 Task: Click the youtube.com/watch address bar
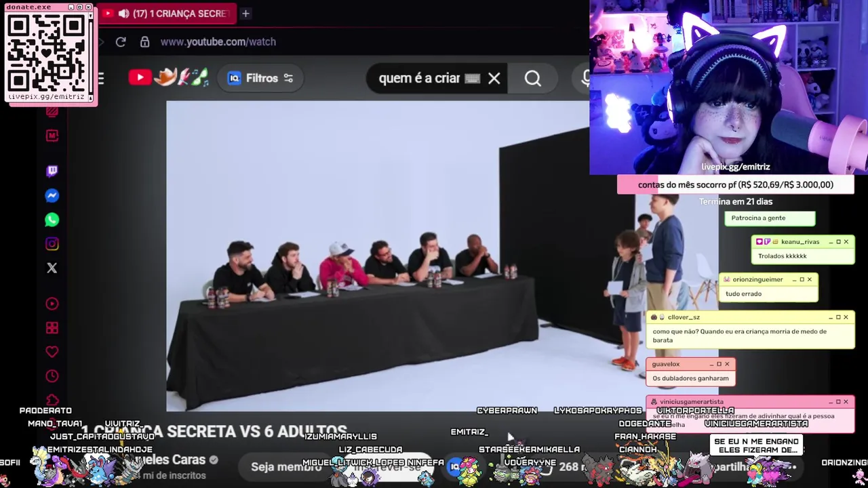[218, 42]
